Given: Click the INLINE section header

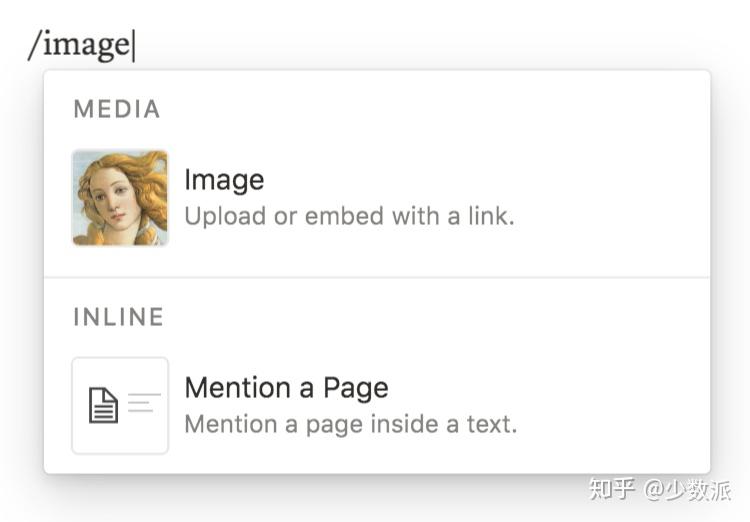Looking at the screenshot, I should (118, 317).
